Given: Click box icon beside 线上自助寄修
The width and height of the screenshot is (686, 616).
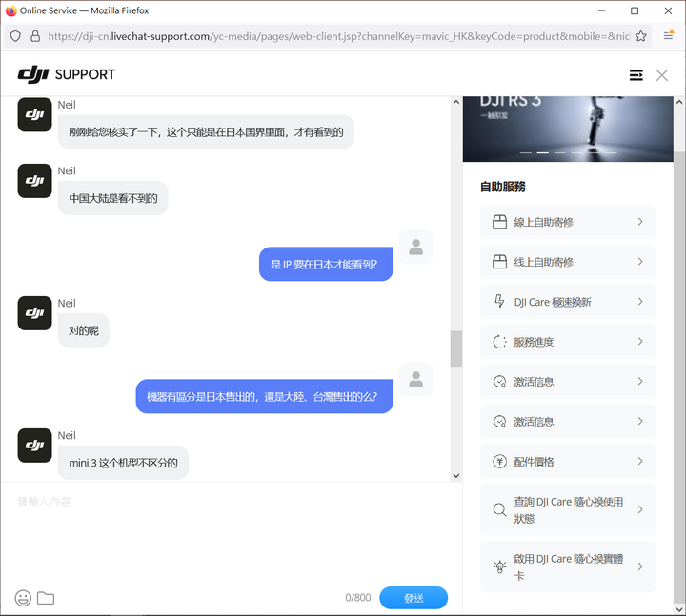Looking at the screenshot, I should click(499, 262).
